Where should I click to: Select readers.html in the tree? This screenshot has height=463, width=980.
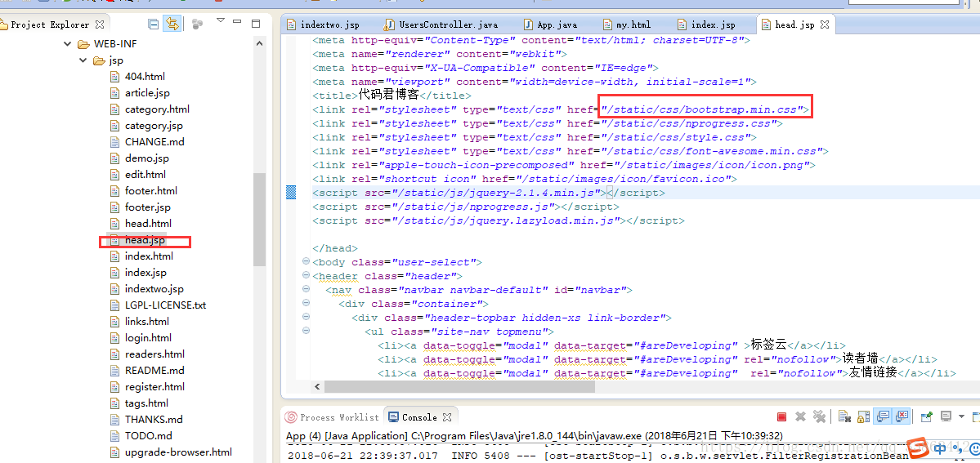pos(154,354)
